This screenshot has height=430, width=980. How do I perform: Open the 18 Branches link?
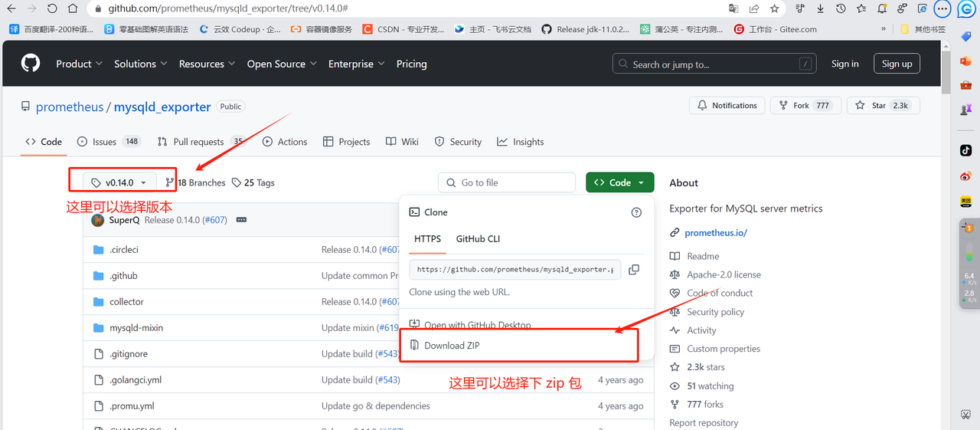click(195, 182)
